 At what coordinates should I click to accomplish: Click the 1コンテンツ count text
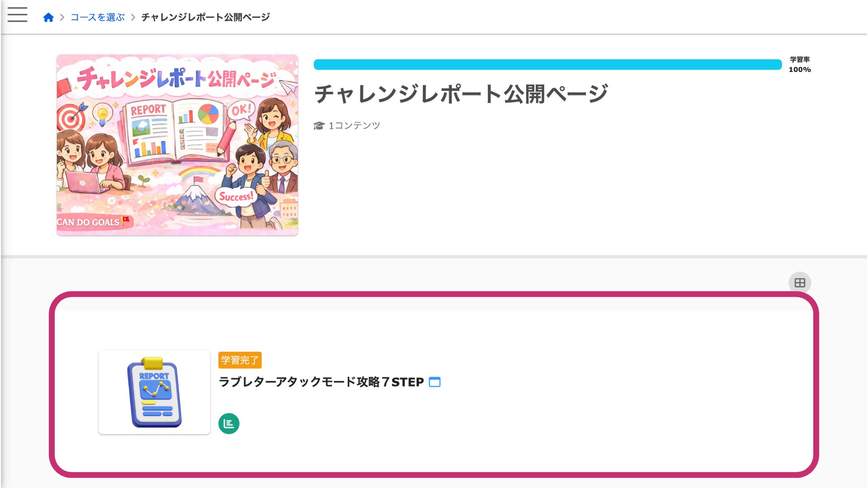[x=354, y=126]
